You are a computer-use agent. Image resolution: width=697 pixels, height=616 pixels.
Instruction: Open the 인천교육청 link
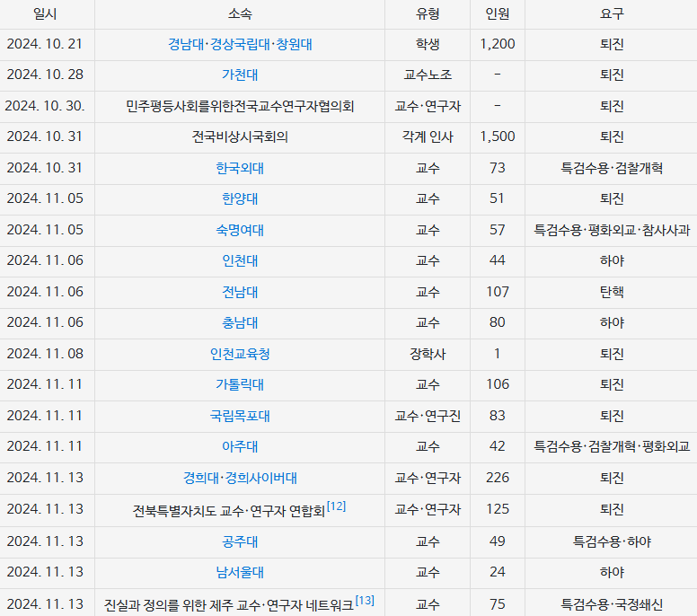240,354
